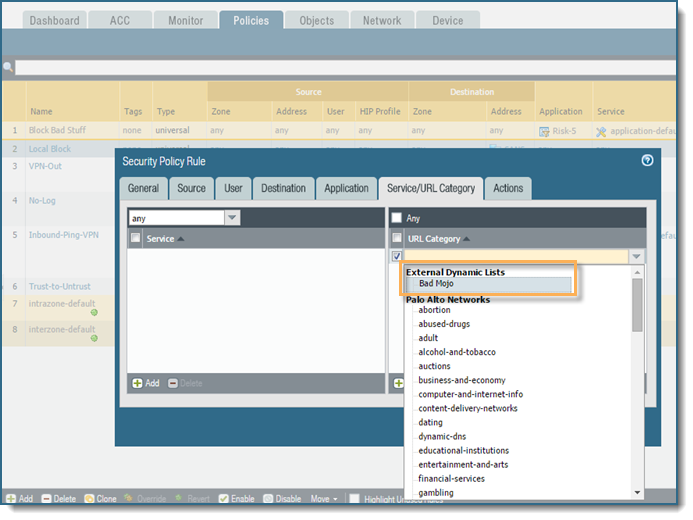Click the Risk-5 application filter icon
Image resolution: width=693 pixels, height=520 pixels.
(x=544, y=131)
